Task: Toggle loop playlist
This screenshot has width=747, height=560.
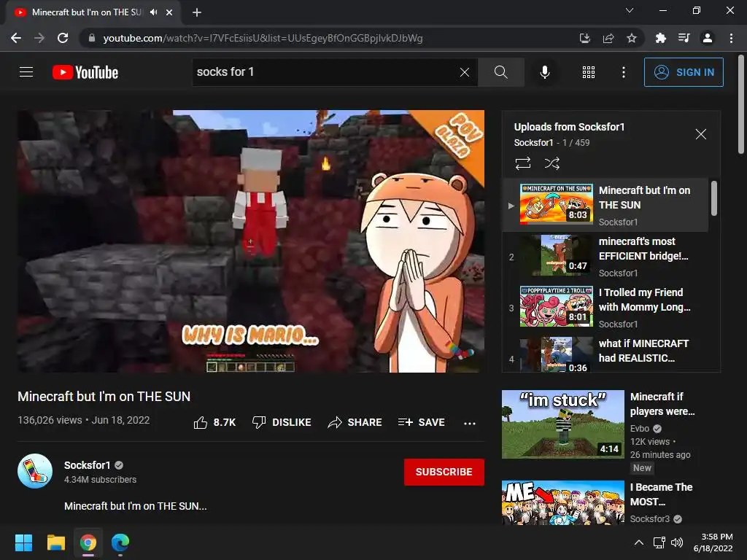Action: point(522,163)
